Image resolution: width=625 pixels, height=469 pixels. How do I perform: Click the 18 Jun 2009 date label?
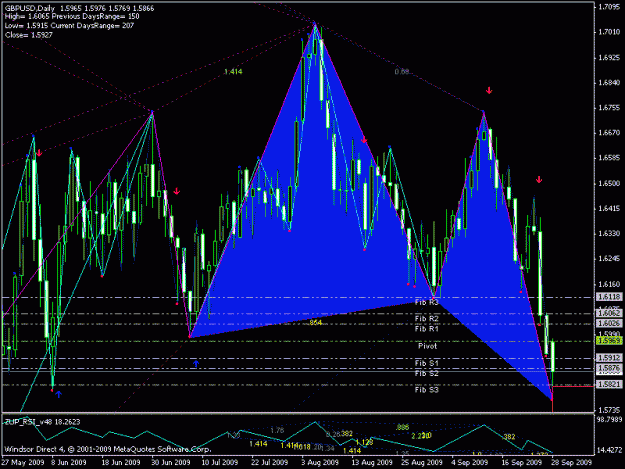point(121,462)
